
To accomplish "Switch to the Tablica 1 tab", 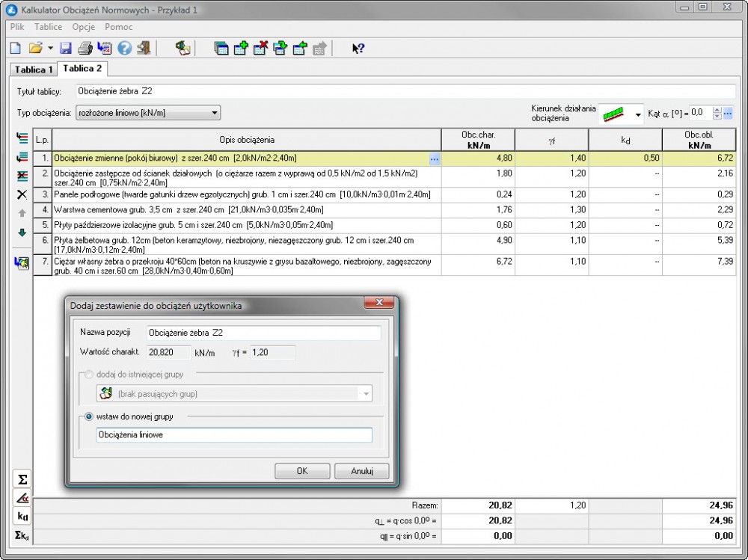I will [33, 70].
